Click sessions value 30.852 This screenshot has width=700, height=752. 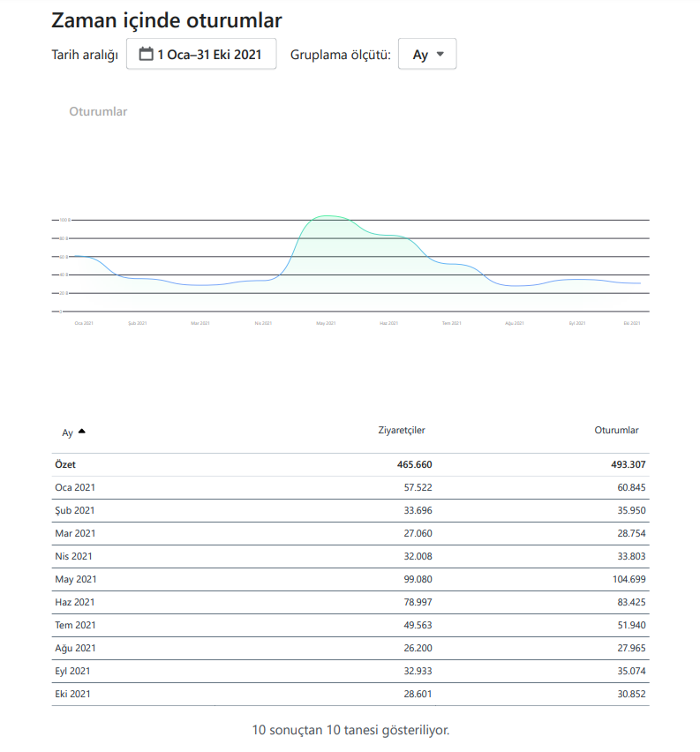click(631, 695)
